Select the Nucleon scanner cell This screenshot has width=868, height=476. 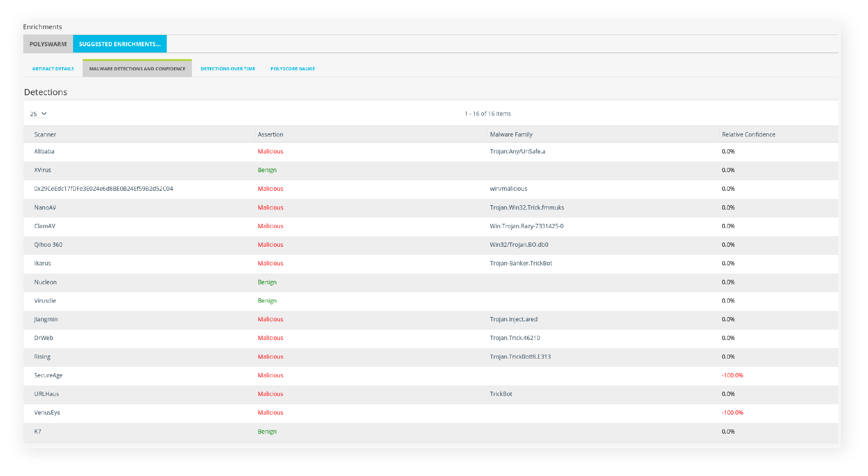(x=45, y=282)
